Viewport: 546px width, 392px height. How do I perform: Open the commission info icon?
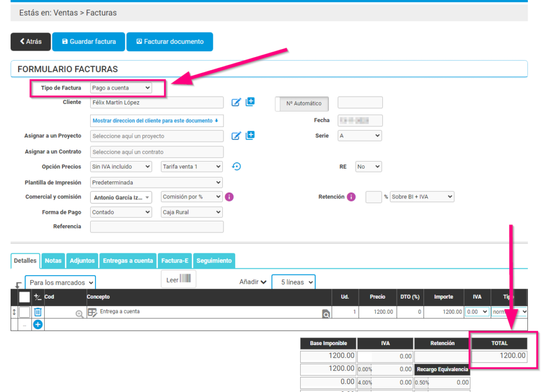click(229, 197)
